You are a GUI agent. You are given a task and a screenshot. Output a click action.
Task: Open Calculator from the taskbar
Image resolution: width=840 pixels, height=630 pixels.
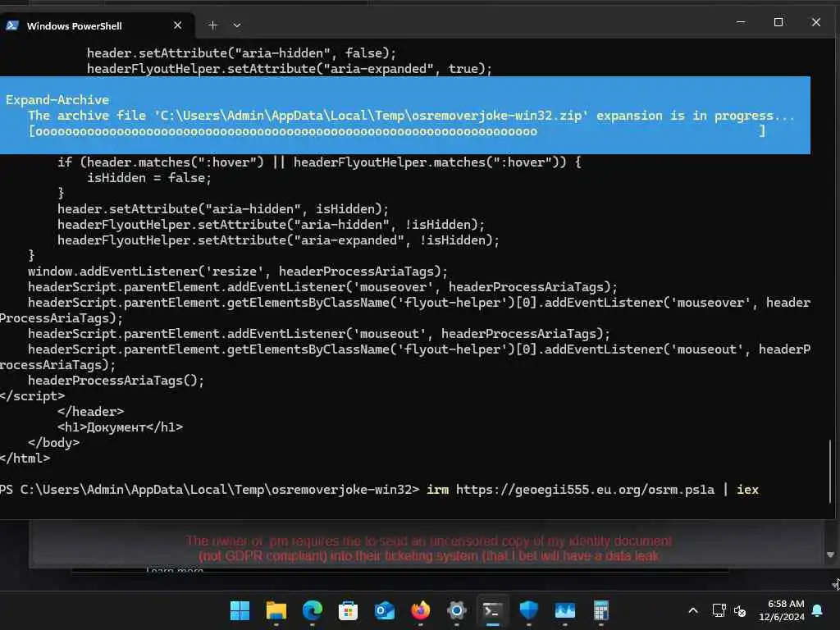tap(601, 610)
